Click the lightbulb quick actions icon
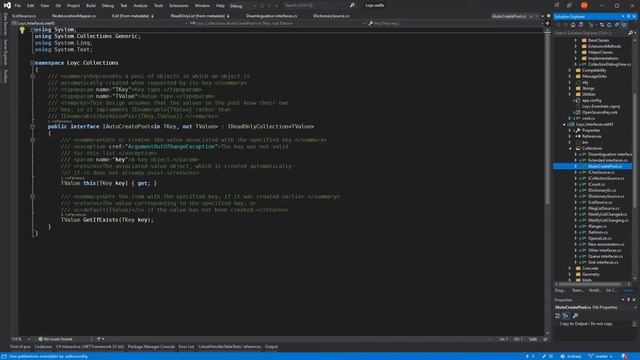Viewport: 640px width, 360px height. 22,30
